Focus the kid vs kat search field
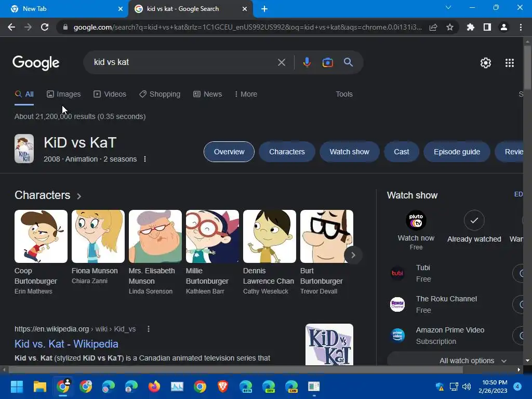The image size is (532, 399). click(x=183, y=62)
